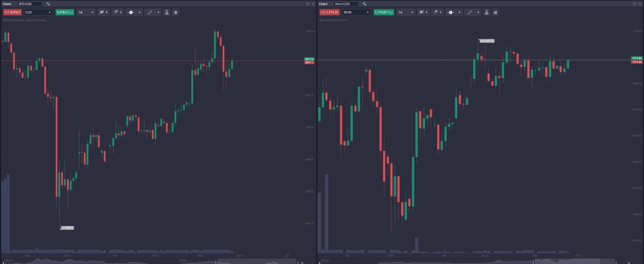Select the Chart tab of the BTC/USD panel

[x=6, y=3]
